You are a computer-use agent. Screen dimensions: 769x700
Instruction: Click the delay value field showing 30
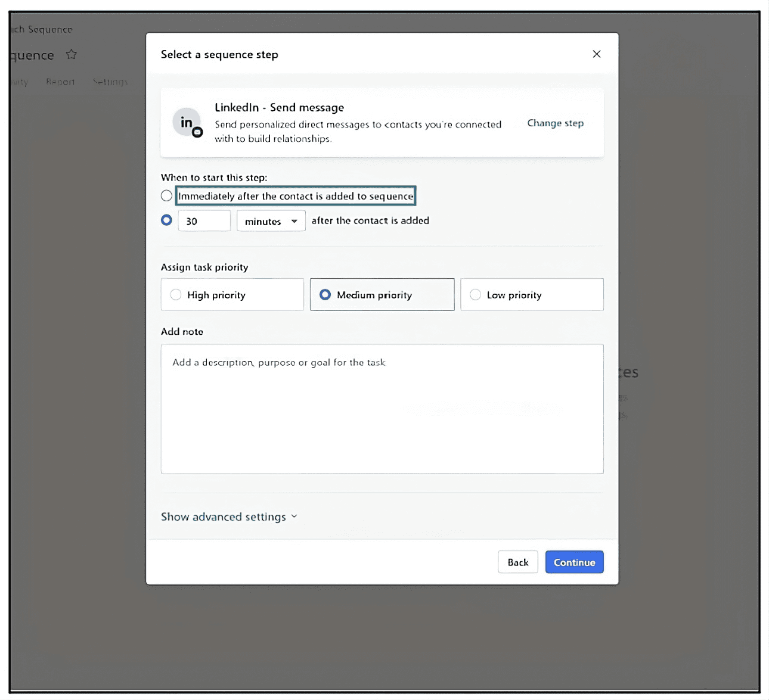[204, 221]
